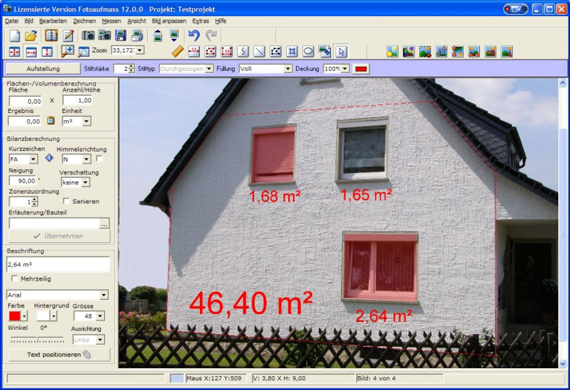Click the Fläche input field
Screen dimensions: 570x390
click(25, 101)
